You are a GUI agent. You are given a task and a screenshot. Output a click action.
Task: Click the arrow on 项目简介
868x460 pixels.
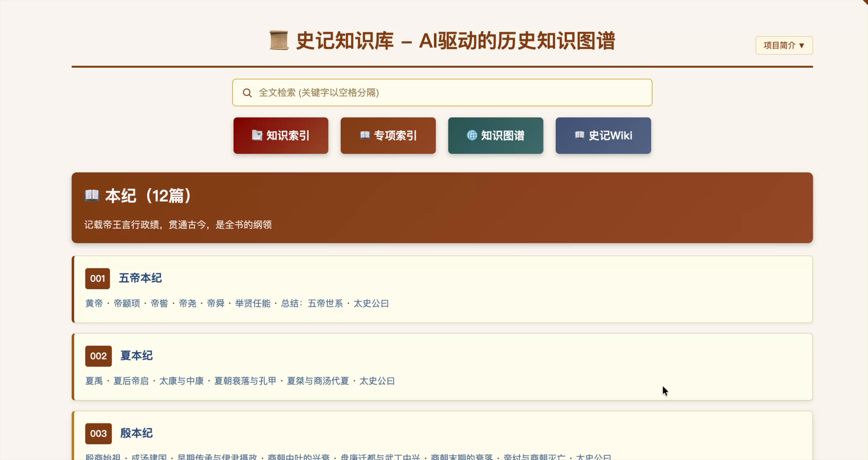pyautogui.click(x=802, y=45)
